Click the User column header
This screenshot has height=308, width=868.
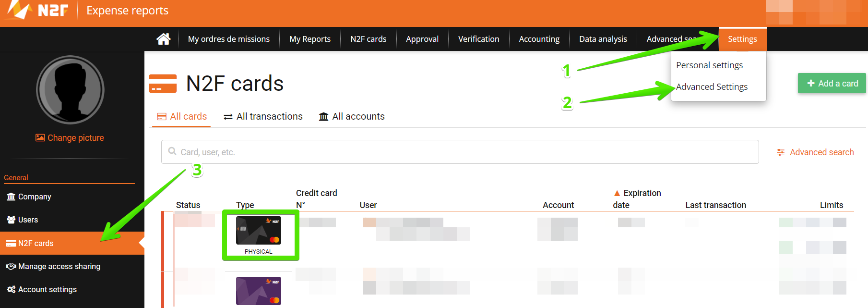coord(368,205)
